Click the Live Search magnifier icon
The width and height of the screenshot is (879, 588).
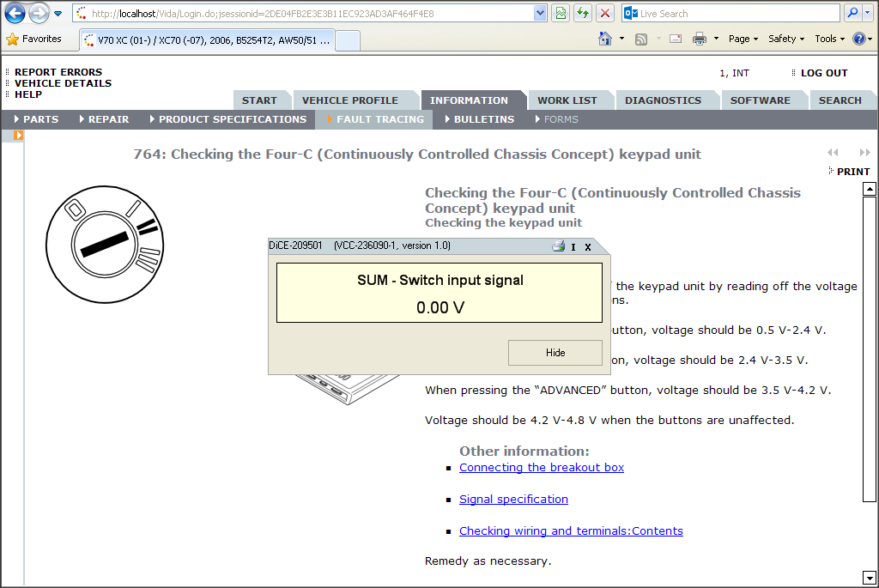(x=852, y=14)
